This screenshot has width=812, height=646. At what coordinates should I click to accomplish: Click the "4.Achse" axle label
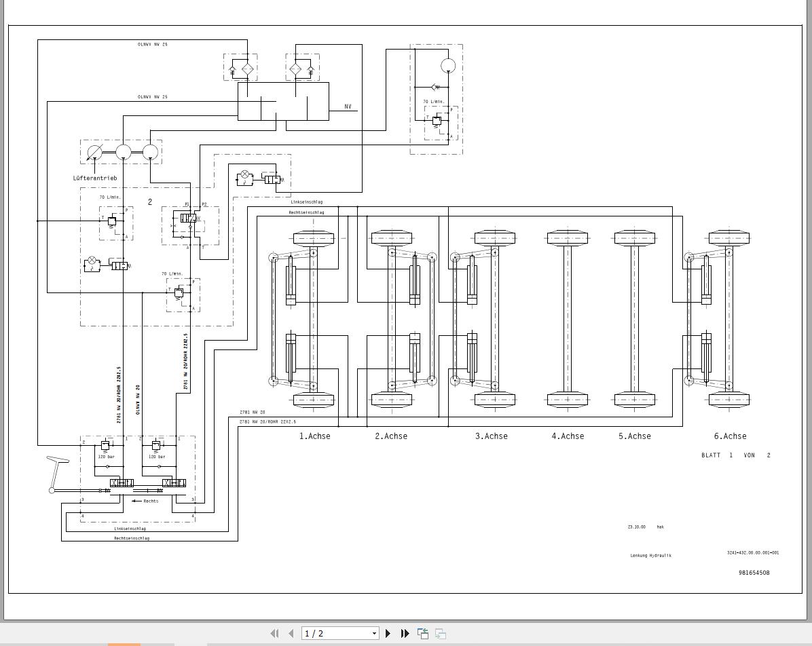568,436
